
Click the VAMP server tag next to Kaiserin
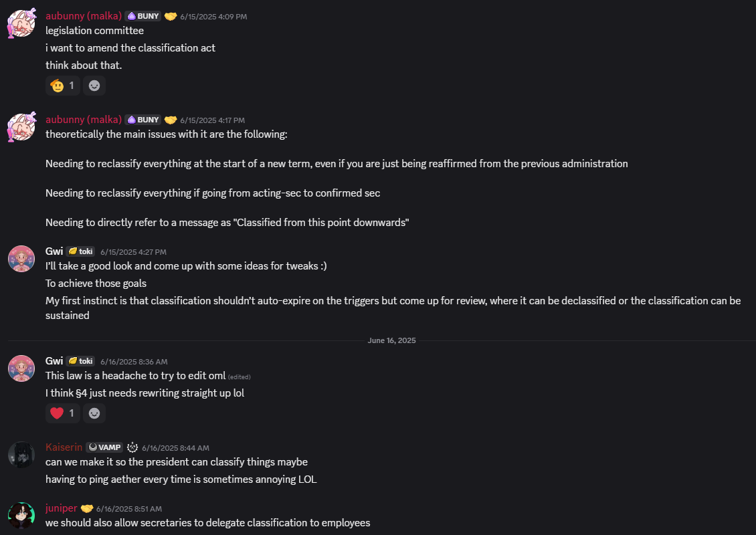click(104, 447)
